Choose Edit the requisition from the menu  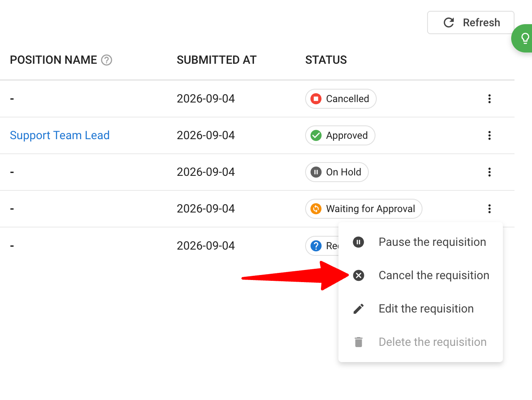[420, 309]
